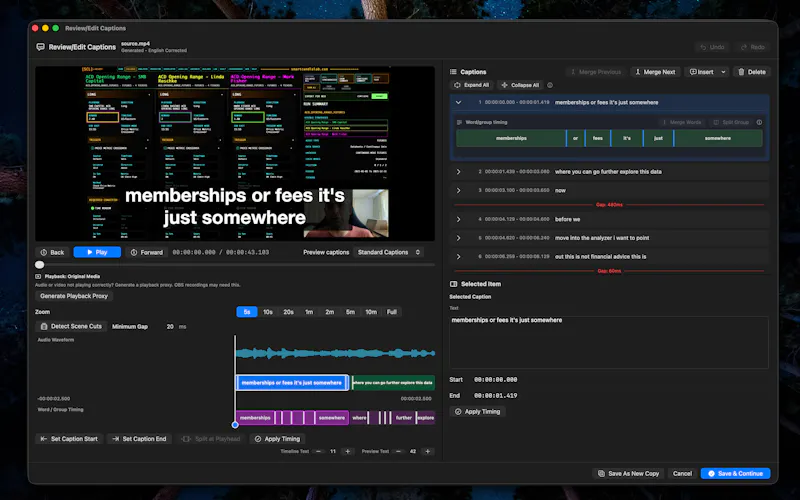
Task: Step back using the Back button
Action: tap(52, 252)
